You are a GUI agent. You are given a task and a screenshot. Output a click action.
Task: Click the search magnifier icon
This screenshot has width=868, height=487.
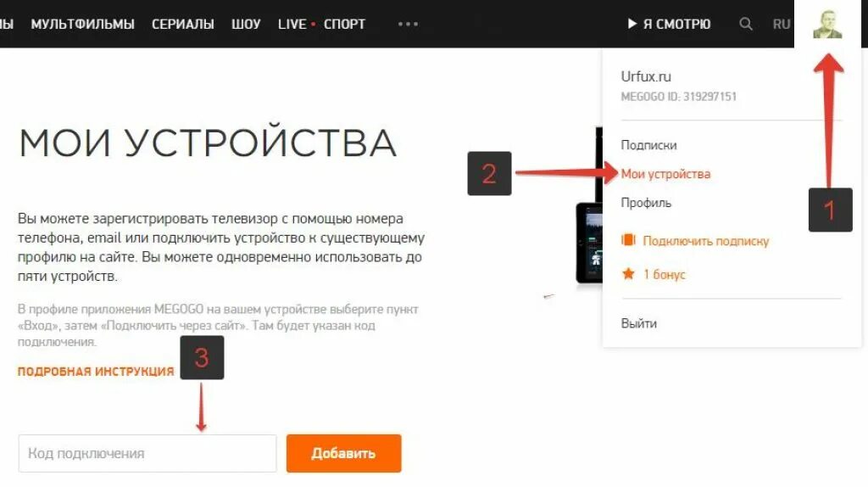[746, 24]
